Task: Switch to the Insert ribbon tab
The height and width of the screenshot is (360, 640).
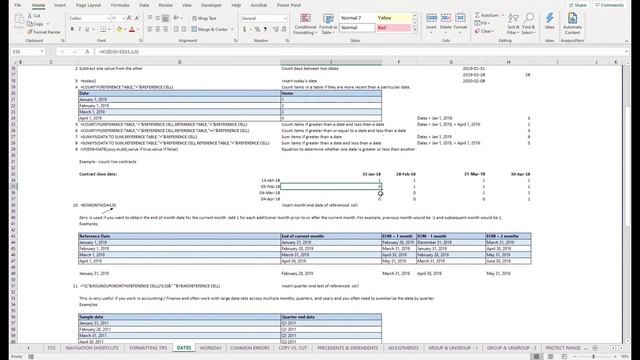Action: (x=60, y=5)
